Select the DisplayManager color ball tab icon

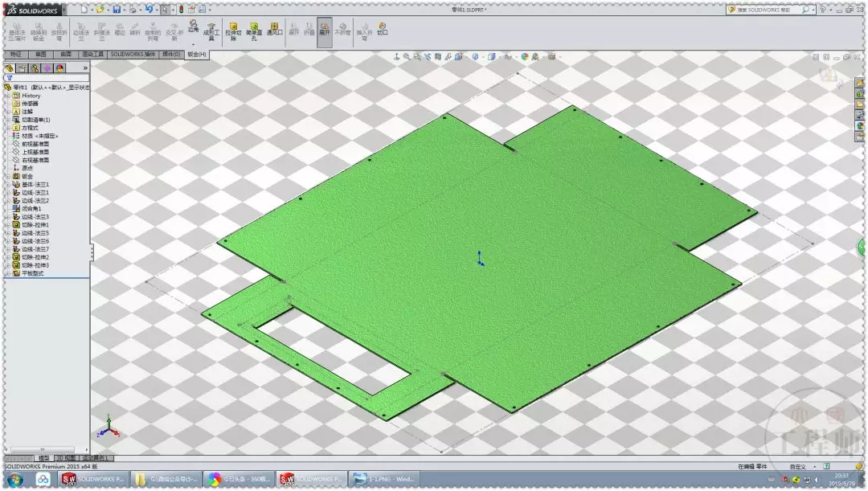(60, 68)
